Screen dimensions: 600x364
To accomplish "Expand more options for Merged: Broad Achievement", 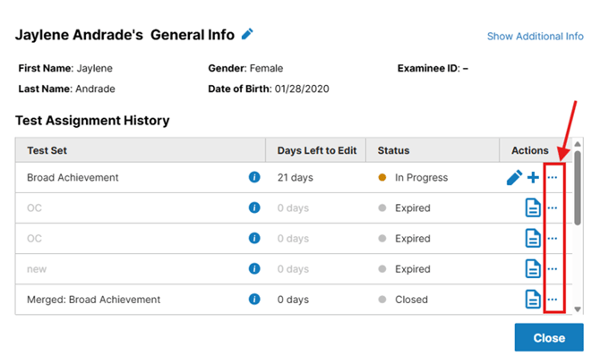I will point(553,300).
